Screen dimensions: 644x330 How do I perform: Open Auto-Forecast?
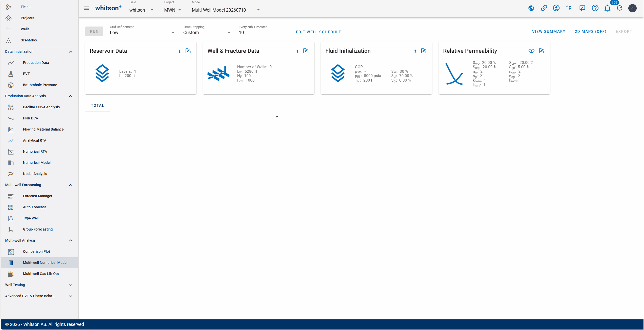coord(39,207)
